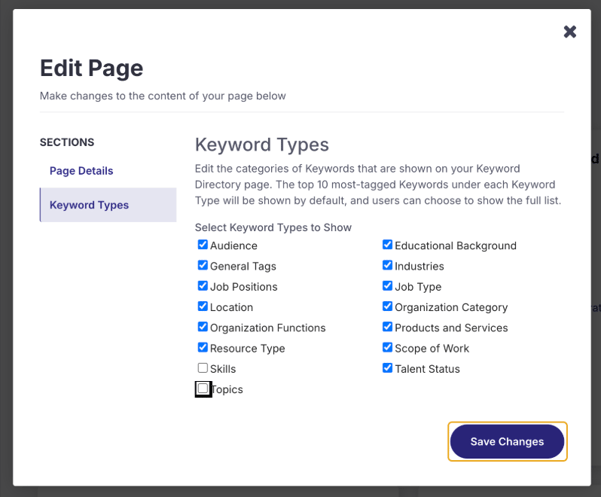Click the Edit Page heading text

click(x=92, y=68)
